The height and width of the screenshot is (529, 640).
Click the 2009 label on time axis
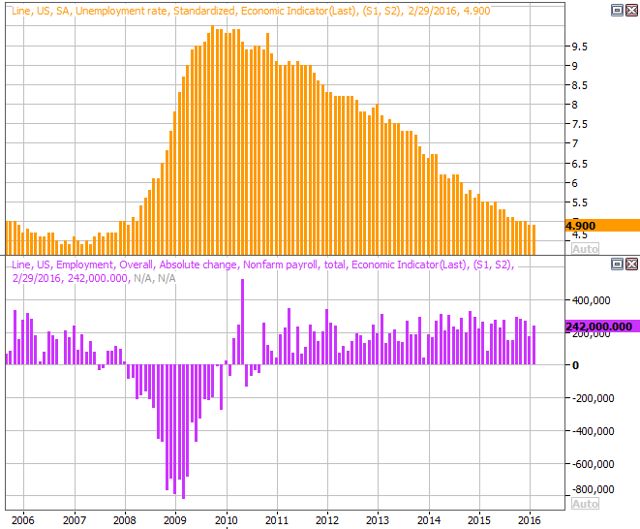(175, 520)
